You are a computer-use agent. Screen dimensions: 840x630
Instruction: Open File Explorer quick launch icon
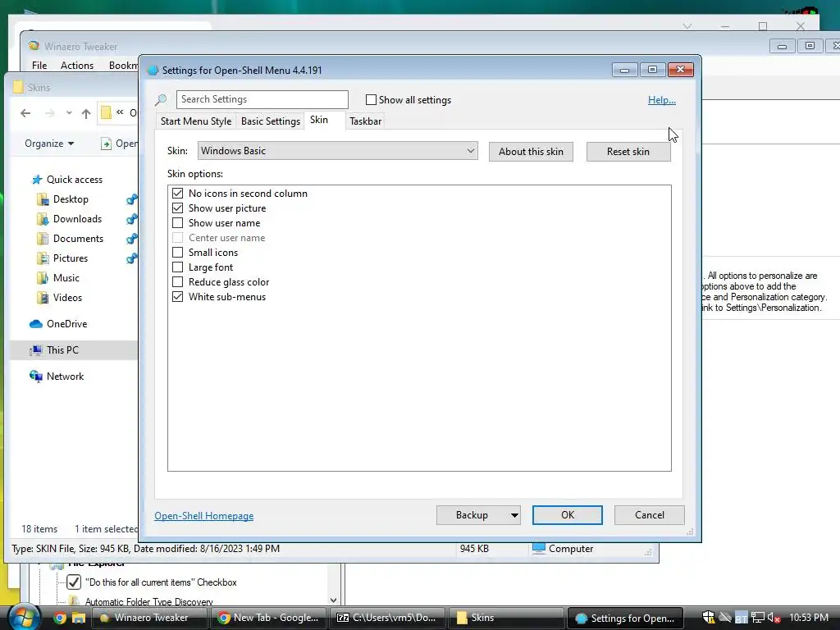[x=79, y=618]
